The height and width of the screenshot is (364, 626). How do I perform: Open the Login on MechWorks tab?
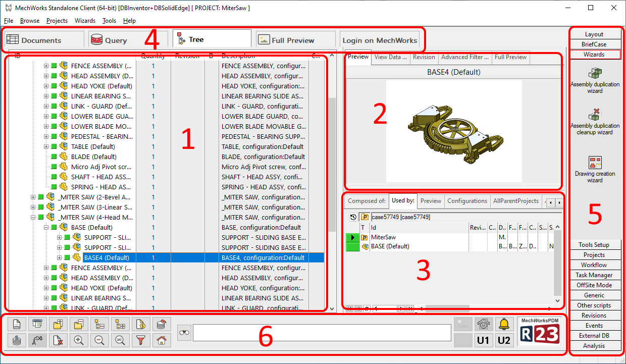coord(380,40)
